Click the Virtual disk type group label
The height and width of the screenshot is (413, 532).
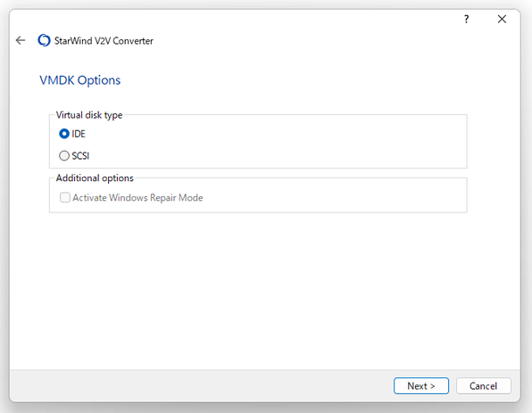tap(89, 115)
